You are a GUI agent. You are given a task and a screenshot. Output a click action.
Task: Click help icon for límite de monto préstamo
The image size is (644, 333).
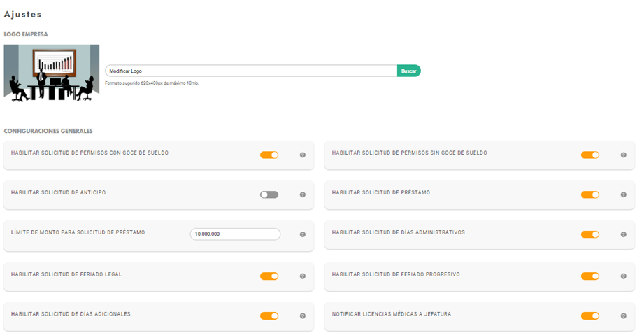303,235
